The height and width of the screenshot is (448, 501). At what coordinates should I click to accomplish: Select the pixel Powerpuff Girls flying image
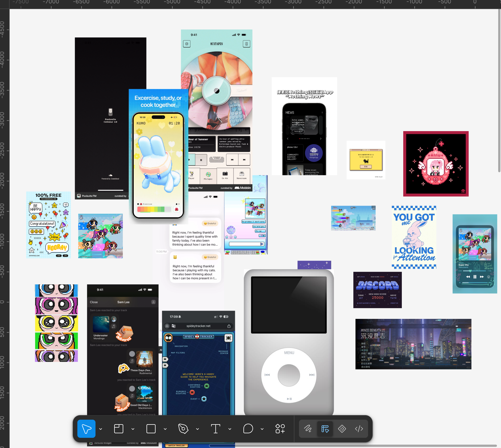pos(101,236)
